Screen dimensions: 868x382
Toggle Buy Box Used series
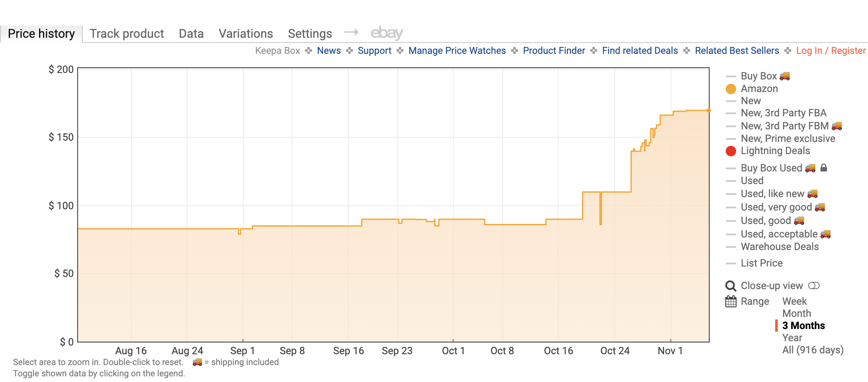771,168
